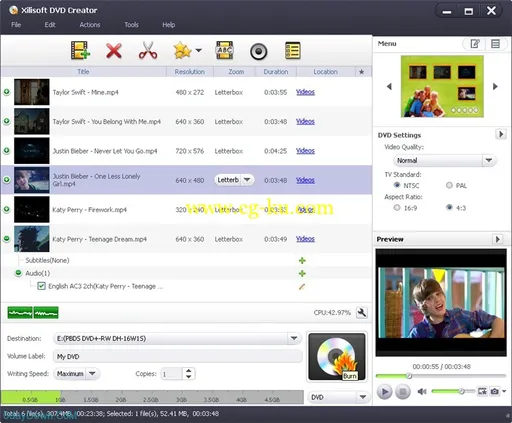The height and width of the screenshot is (423, 512).
Task: Click the menu edit pencil icon
Action: pos(475,44)
